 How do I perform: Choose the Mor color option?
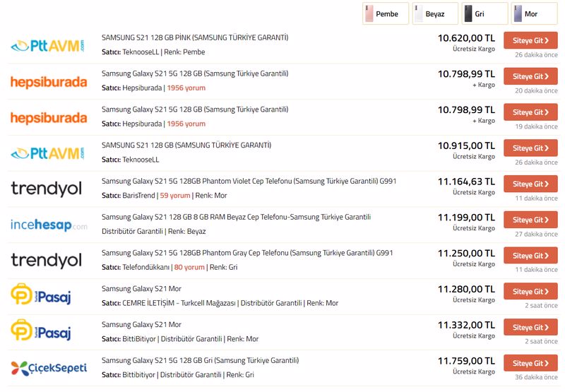[x=534, y=13]
